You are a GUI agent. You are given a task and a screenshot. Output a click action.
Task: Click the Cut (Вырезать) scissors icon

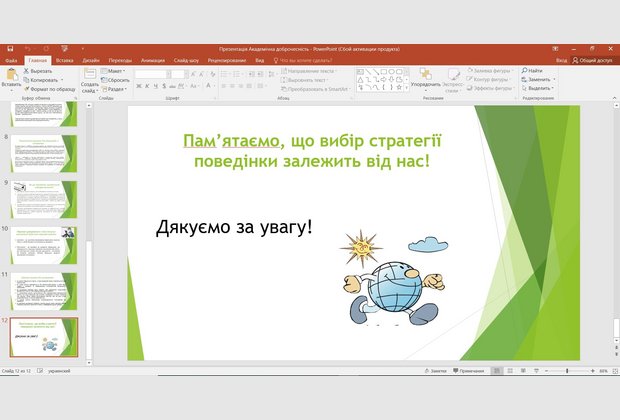click(25, 72)
